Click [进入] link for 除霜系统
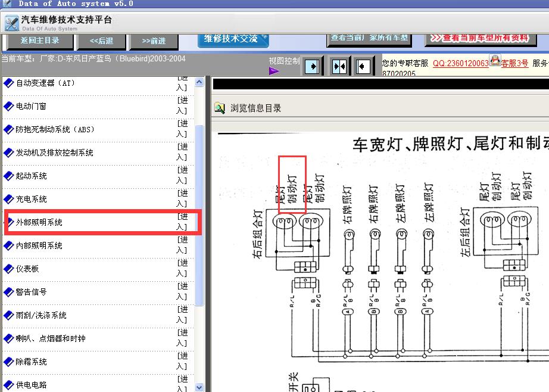This screenshot has width=549, height=392. pos(182,361)
